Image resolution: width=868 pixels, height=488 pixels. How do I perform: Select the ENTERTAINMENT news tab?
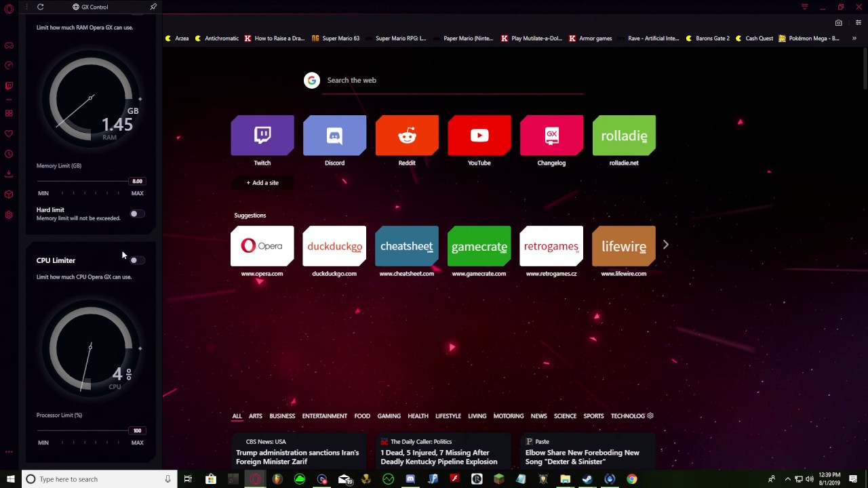click(x=325, y=416)
